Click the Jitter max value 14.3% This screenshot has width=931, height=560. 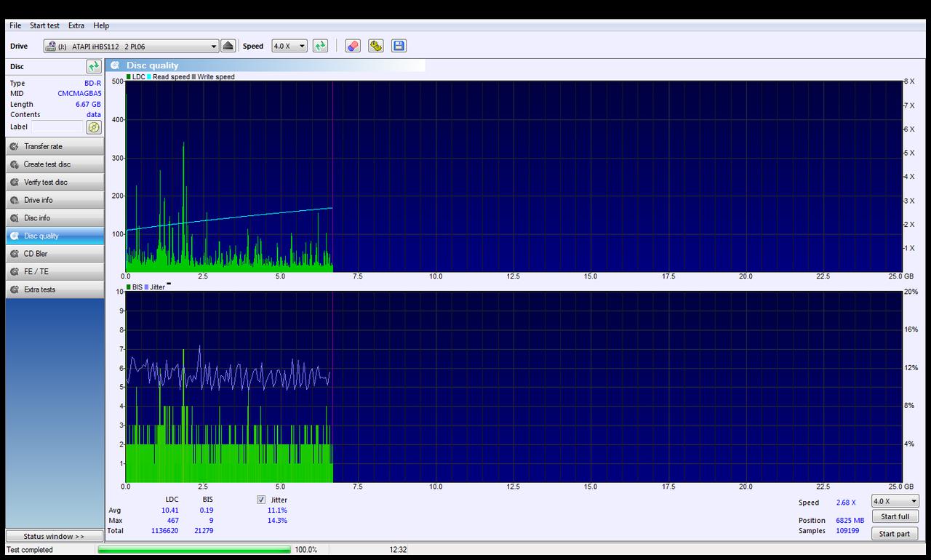pyautogui.click(x=277, y=521)
